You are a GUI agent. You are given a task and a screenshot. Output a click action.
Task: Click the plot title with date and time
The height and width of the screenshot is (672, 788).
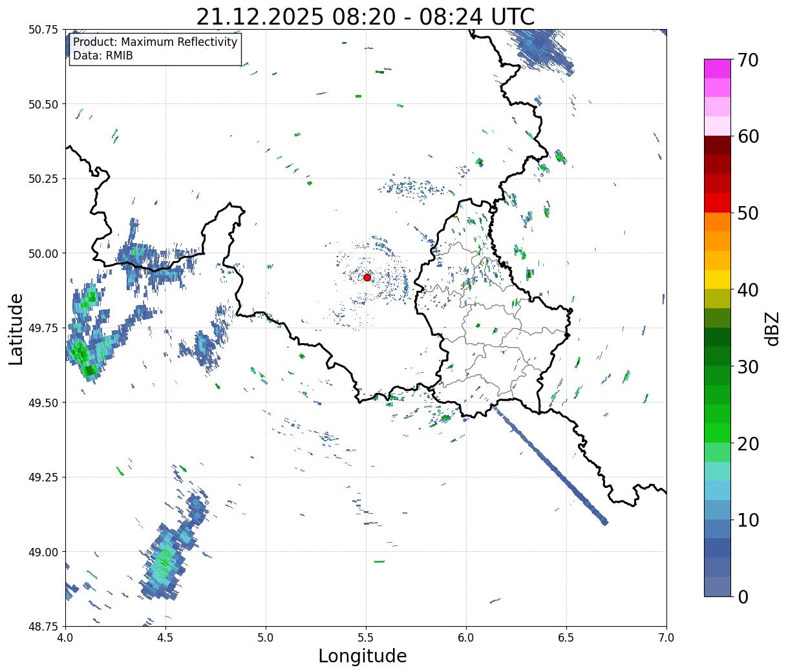pyautogui.click(x=365, y=16)
